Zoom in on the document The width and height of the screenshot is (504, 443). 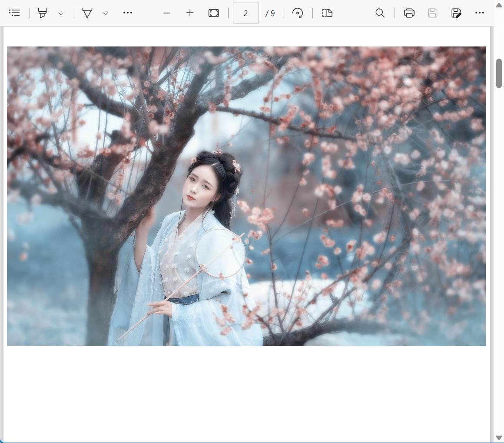(x=190, y=13)
